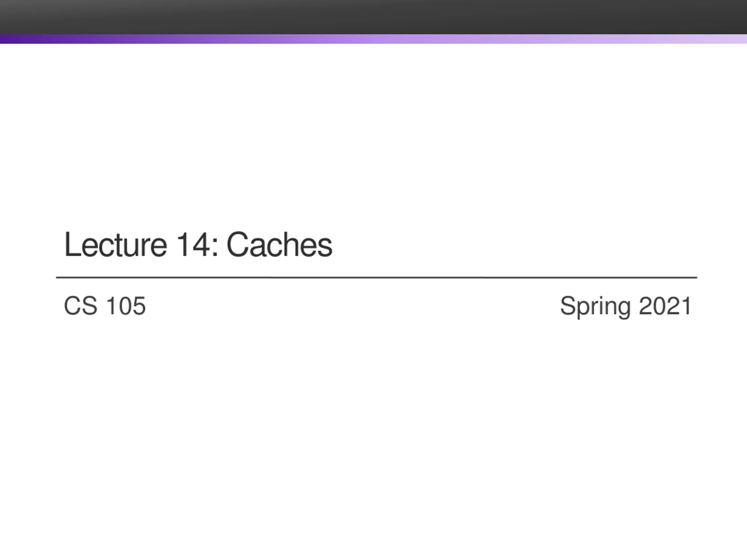Click the blank area above the slide title
747x560 pixels.
[x=373, y=135]
